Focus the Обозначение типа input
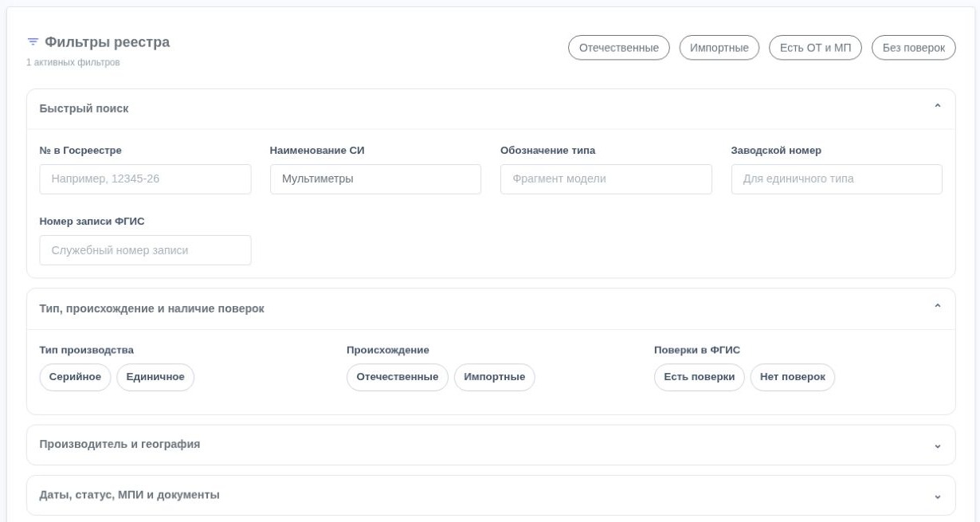 pos(606,179)
